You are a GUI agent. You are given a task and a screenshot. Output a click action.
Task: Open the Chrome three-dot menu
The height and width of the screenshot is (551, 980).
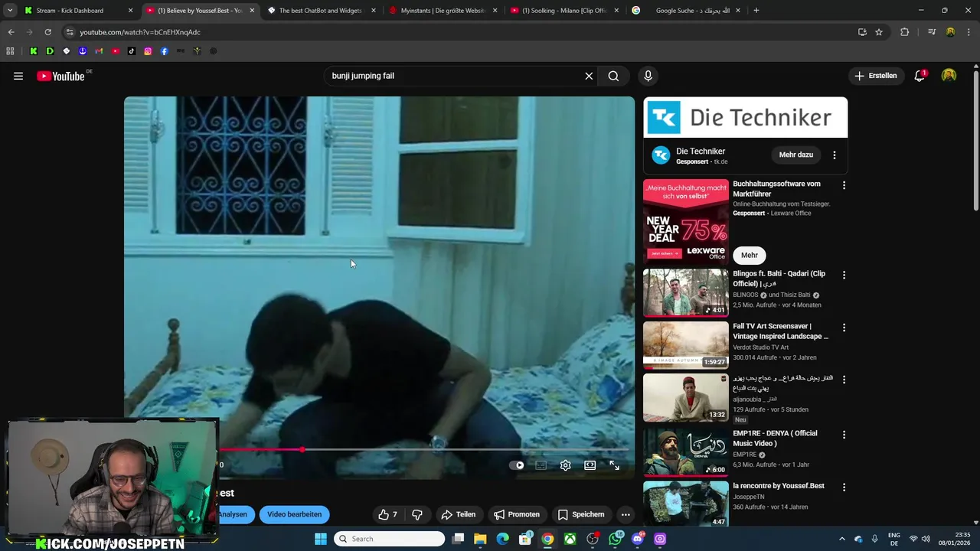pyautogui.click(x=969, y=32)
